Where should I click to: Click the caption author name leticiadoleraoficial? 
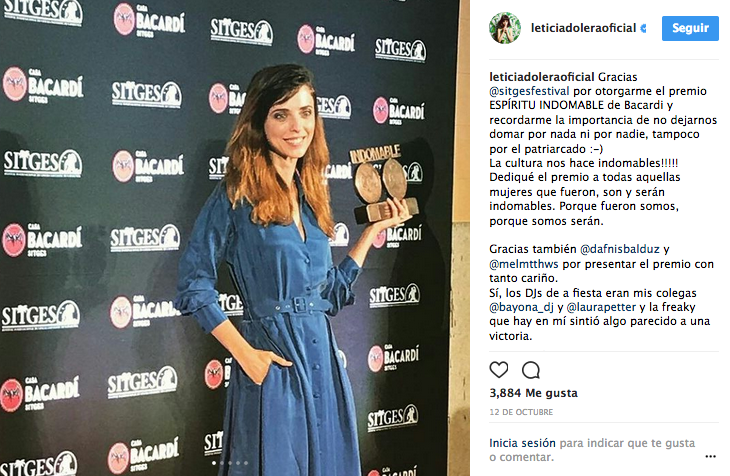click(542, 77)
